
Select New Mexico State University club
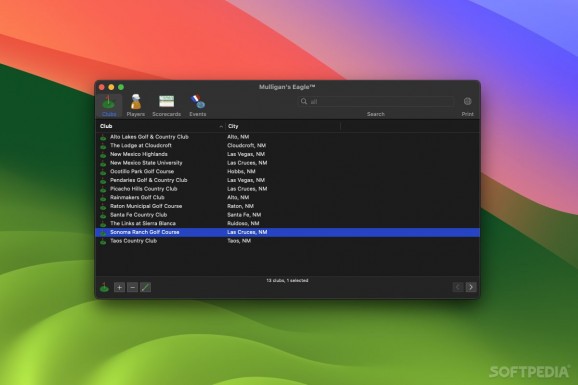click(288, 163)
